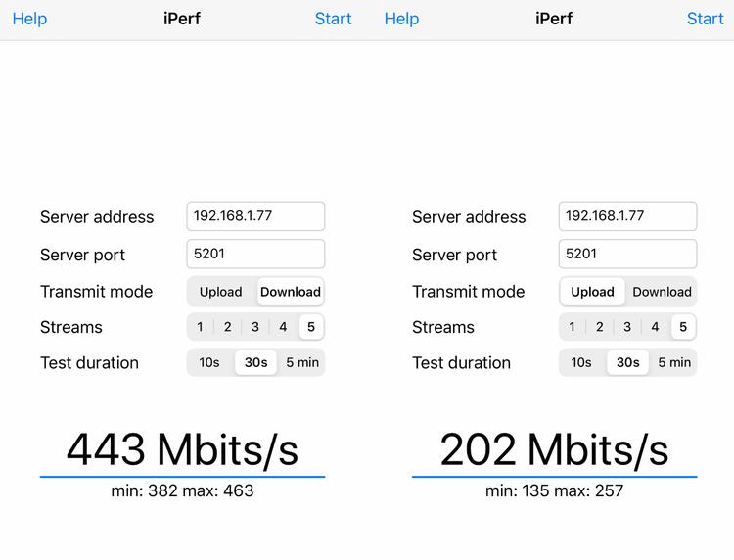Click Server port field in 202 Mbits/s panel
The height and width of the screenshot is (560, 734).
point(627,254)
